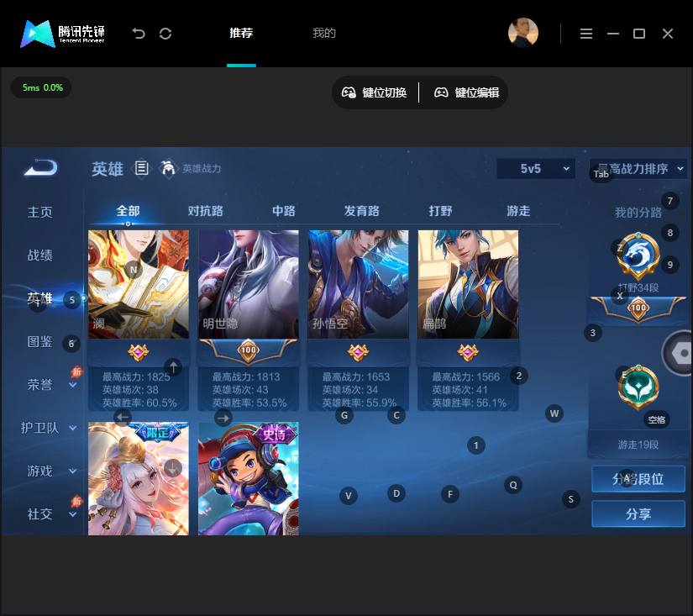Select the 游走 tab
Viewport: 693px width, 616px height.
(x=518, y=211)
